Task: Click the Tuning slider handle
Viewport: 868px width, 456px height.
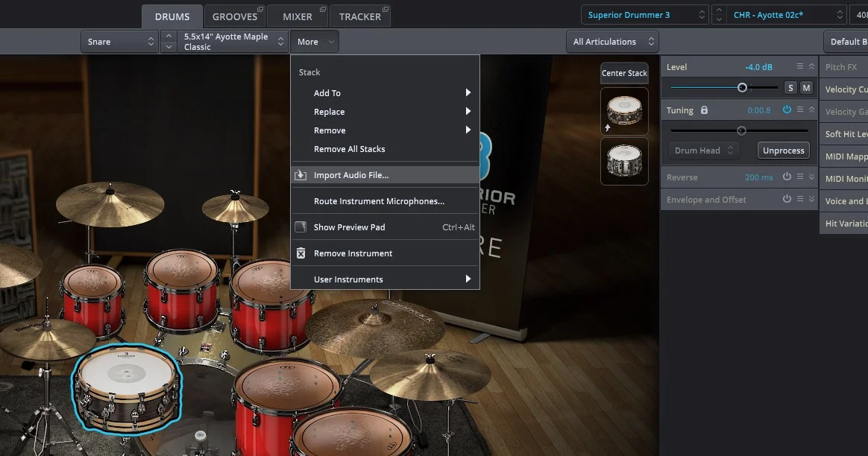Action: pyautogui.click(x=741, y=130)
